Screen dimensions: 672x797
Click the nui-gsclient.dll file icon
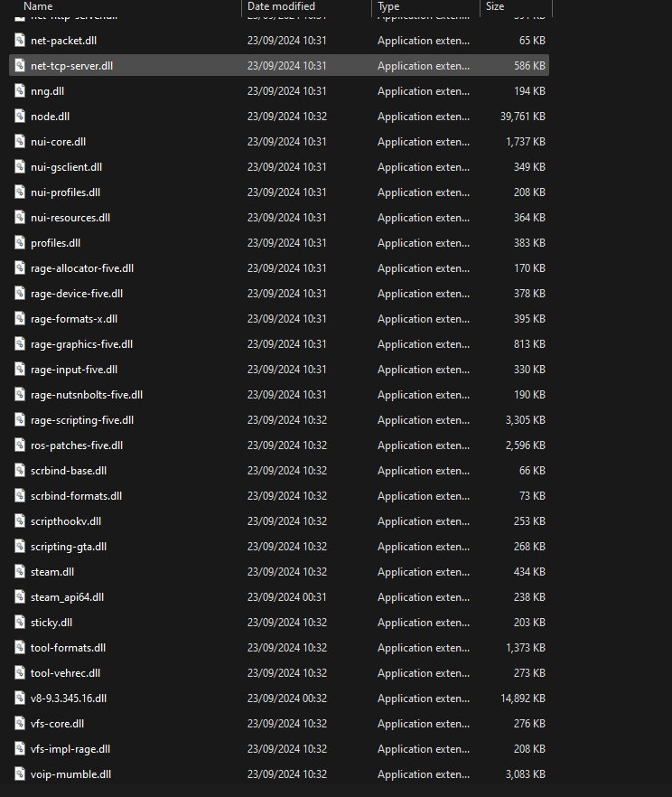point(20,166)
